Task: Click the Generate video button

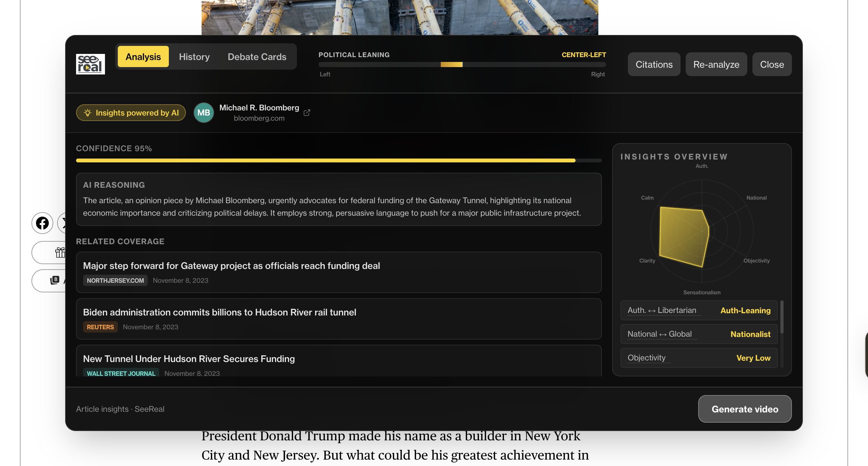Action: (x=745, y=409)
